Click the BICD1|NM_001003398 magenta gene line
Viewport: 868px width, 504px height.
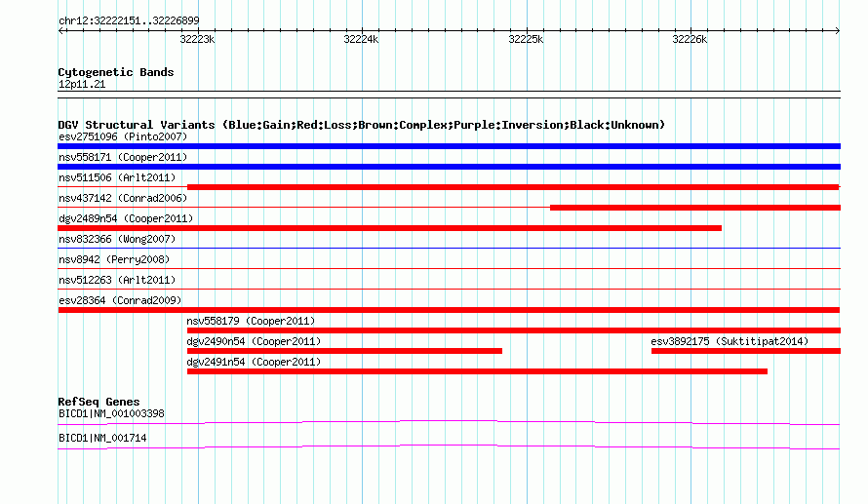click(449, 423)
